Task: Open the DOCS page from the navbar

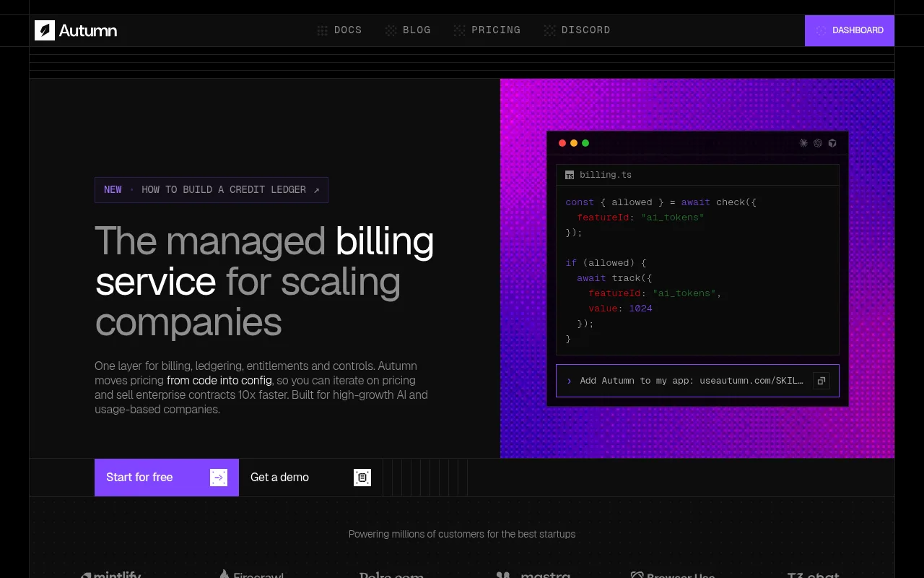Action: coord(339,30)
